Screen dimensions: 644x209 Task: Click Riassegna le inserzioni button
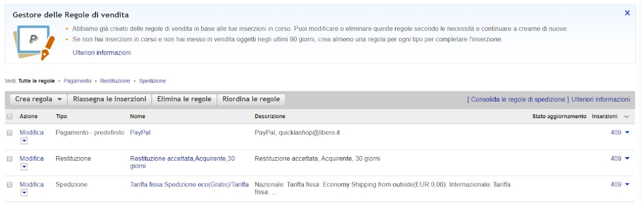(x=110, y=99)
